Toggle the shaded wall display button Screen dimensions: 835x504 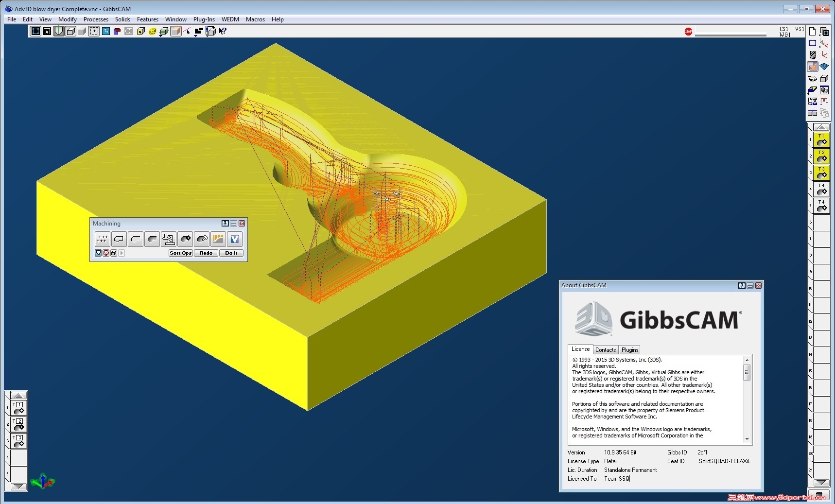point(176,32)
